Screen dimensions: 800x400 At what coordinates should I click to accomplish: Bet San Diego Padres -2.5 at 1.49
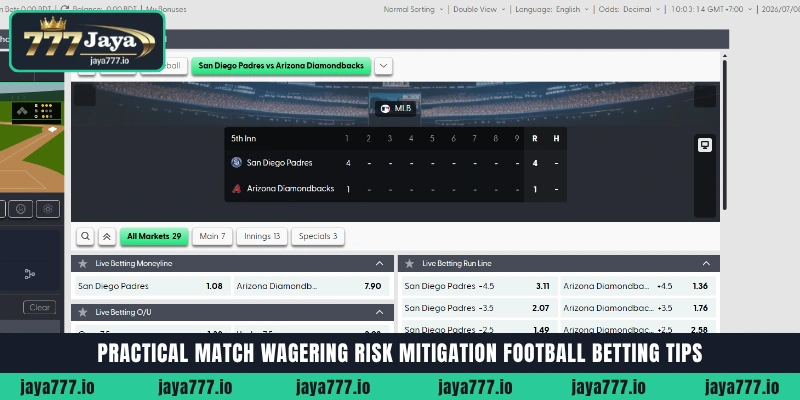480,328
